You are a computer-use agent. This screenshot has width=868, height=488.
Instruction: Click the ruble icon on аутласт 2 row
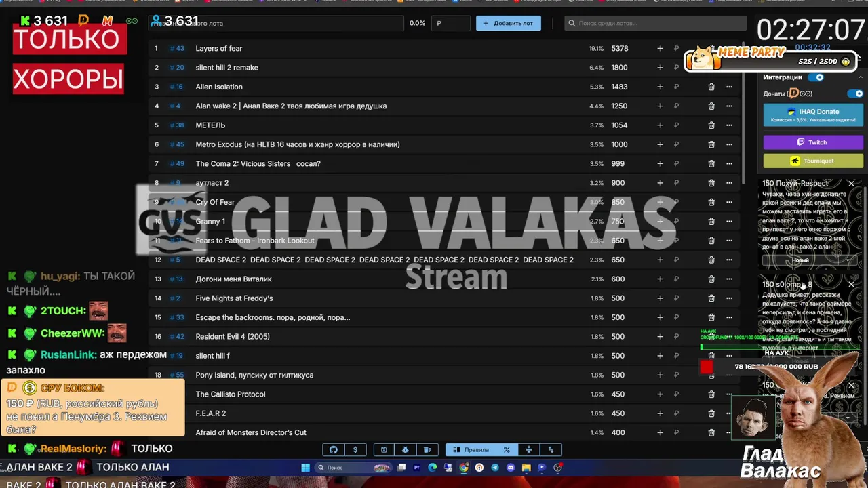coord(676,183)
